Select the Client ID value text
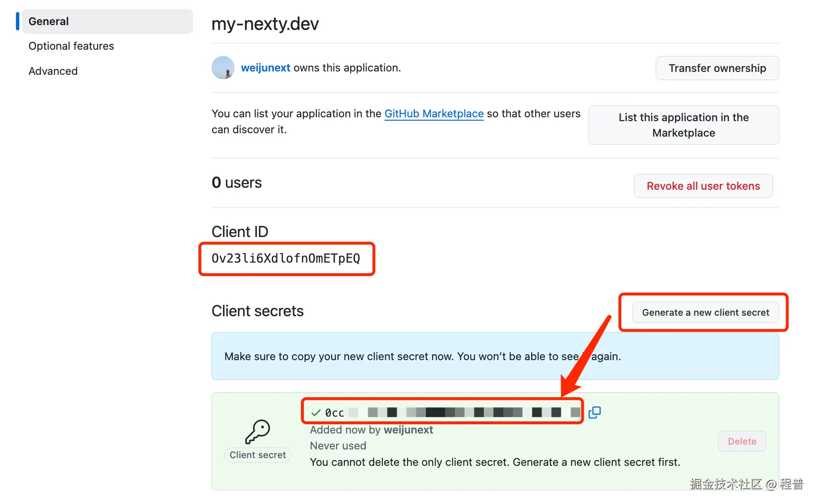 pyautogui.click(x=286, y=258)
